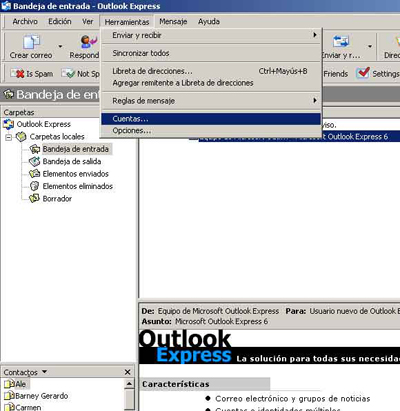This screenshot has width=400, height=411.
Task: Open the Contactos dropdown arrow
Action: tap(44, 371)
